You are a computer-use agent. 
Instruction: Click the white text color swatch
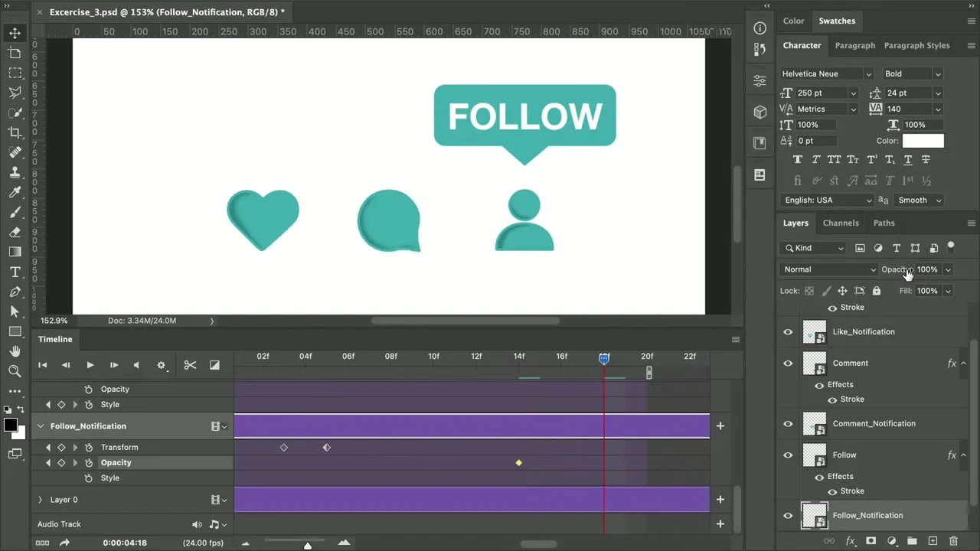(923, 141)
